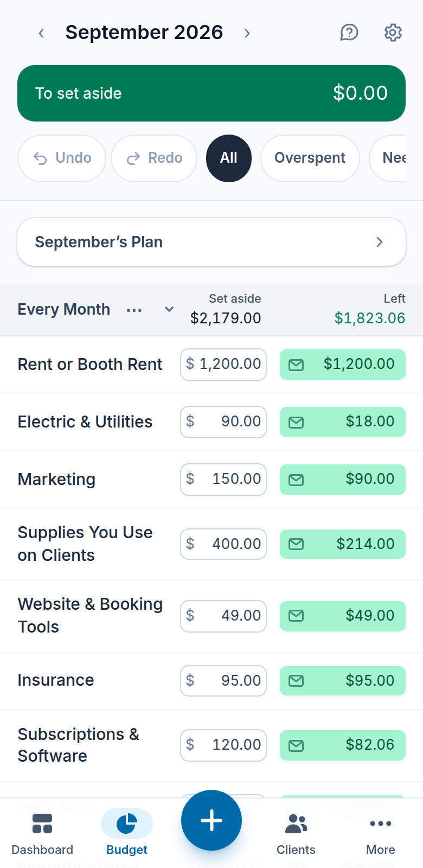Image resolution: width=423 pixels, height=868 pixels.
Task: Switch to the Budget tab
Action: click(127, 834)
